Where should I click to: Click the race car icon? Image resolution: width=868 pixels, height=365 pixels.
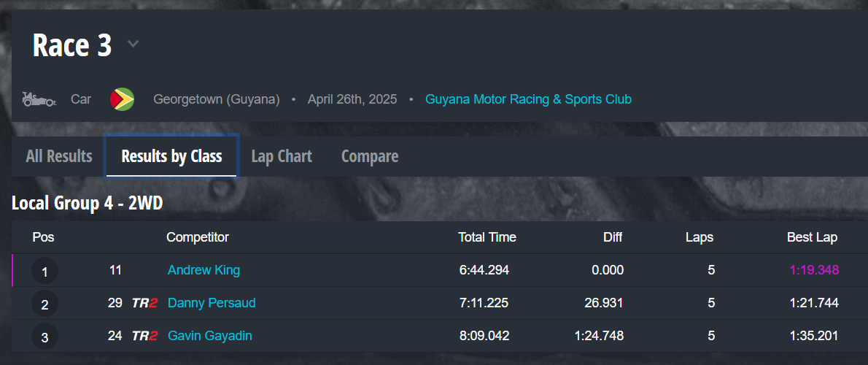pos(39,99)
